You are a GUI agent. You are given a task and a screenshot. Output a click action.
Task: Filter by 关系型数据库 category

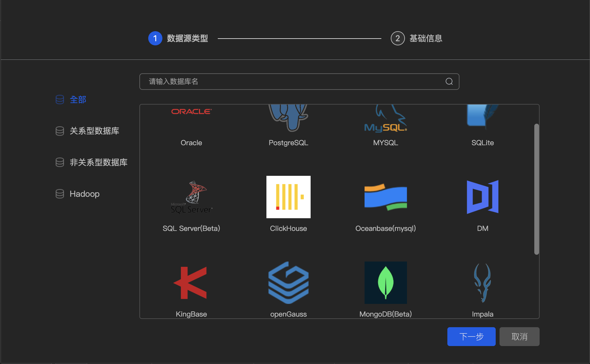click(94, 131)
